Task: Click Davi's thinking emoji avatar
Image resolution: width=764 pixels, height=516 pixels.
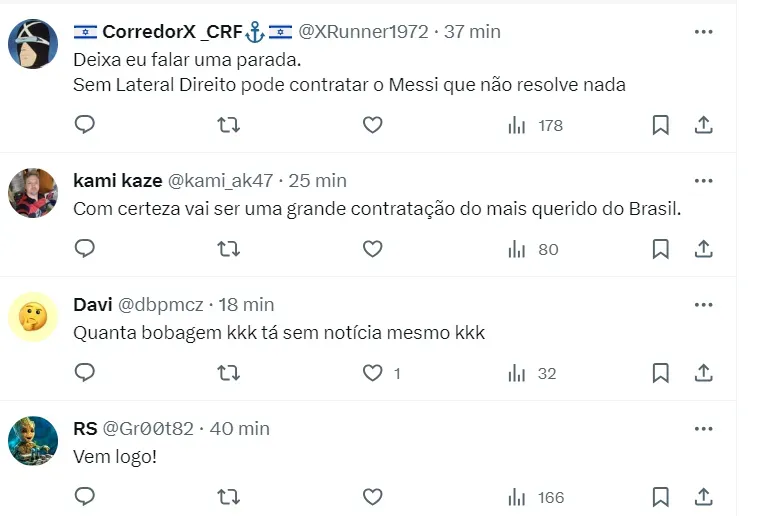Action: click(33, 317)
